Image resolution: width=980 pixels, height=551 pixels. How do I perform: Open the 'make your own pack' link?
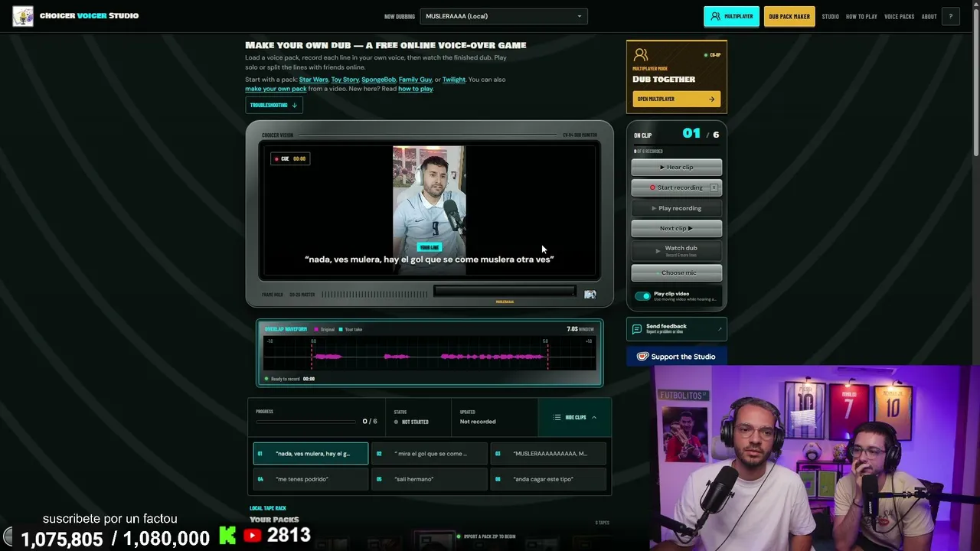click(276, 89)
